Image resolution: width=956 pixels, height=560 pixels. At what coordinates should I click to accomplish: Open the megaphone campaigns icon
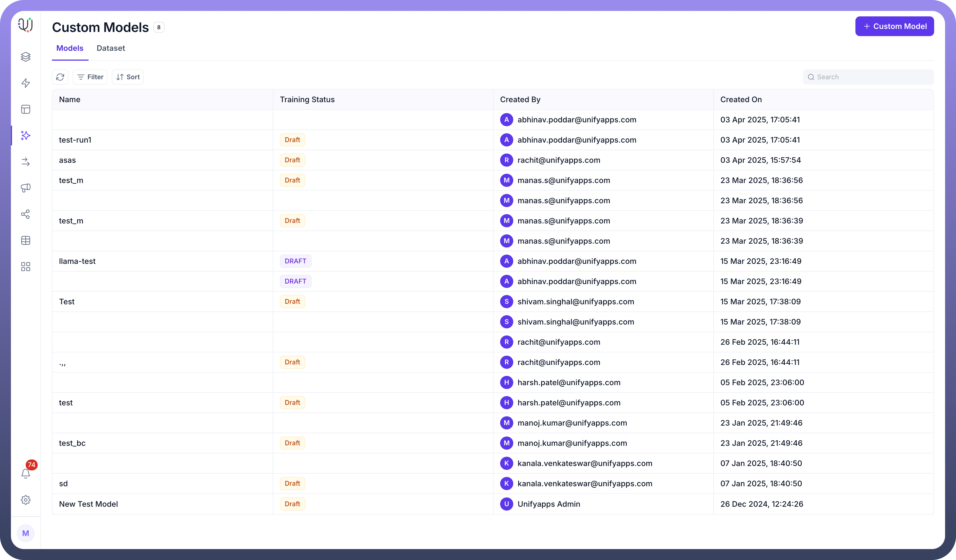pos(25,188)
